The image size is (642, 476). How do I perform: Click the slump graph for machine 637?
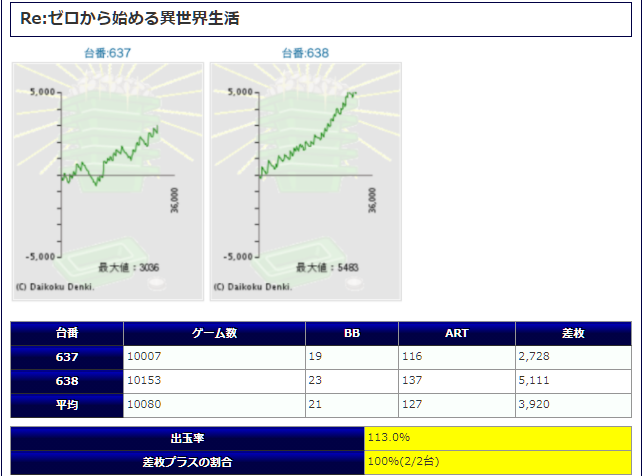coord(108,181)
